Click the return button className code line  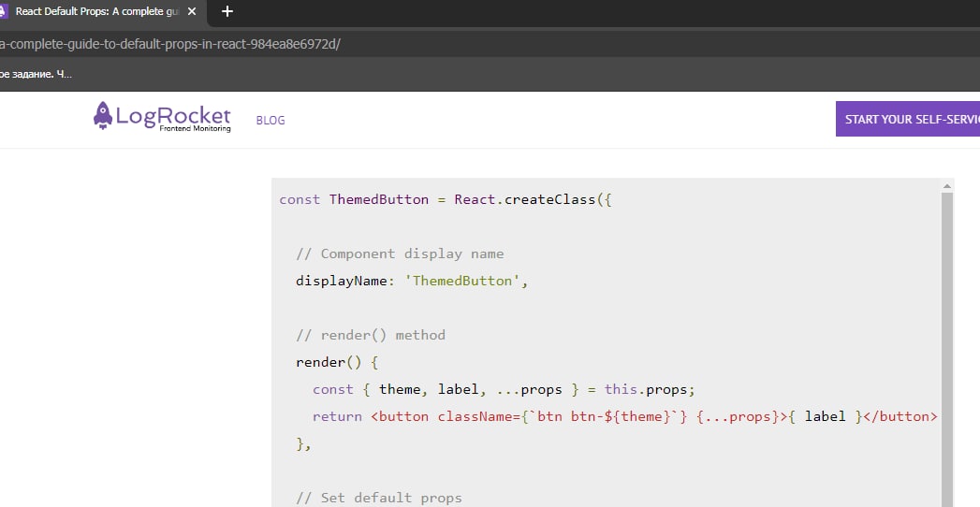pyautogui.click(x=624, y=416)
